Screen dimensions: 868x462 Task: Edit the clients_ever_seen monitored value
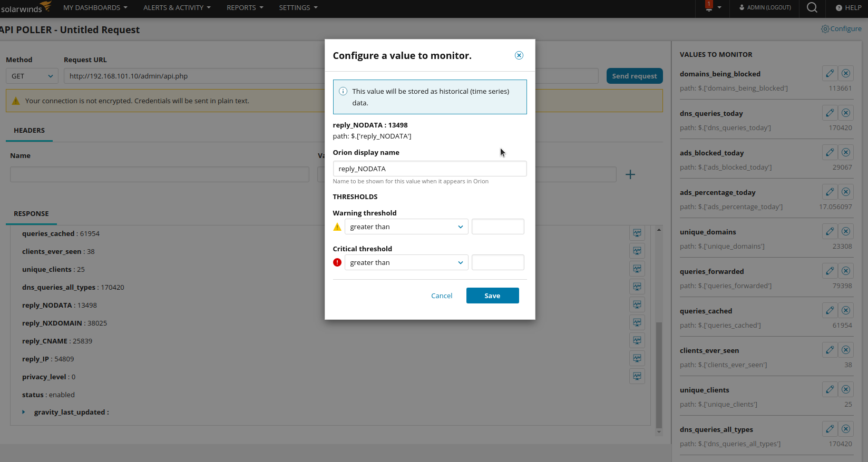(830, 350)
